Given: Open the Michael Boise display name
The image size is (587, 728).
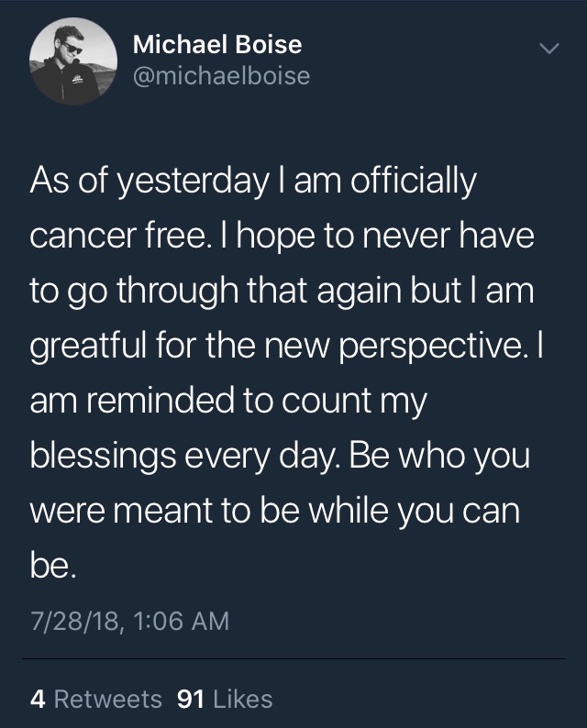Looking at the screenshot, I should (217, 45).
